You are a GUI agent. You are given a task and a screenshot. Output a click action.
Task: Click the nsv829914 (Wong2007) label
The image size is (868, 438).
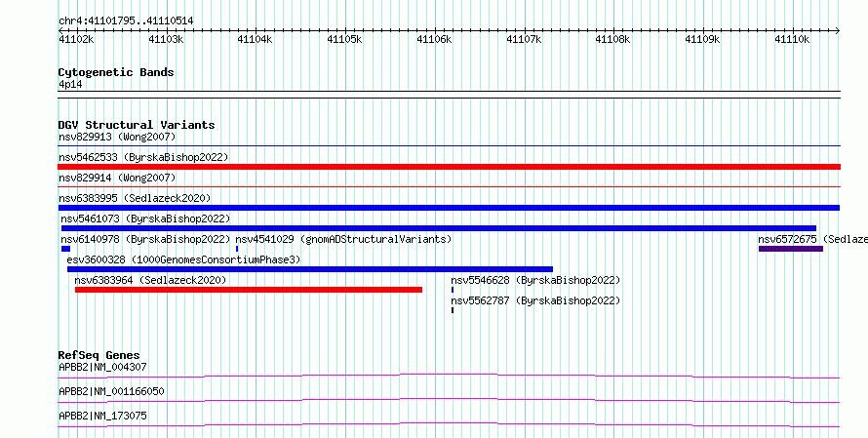click(x=117, y=178)
